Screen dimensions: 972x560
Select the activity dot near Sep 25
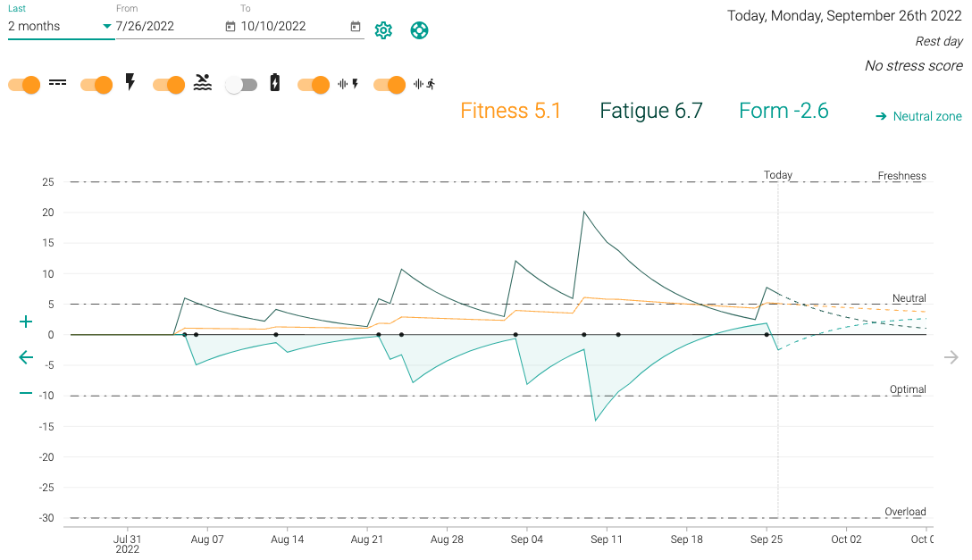tap(767, 335)
